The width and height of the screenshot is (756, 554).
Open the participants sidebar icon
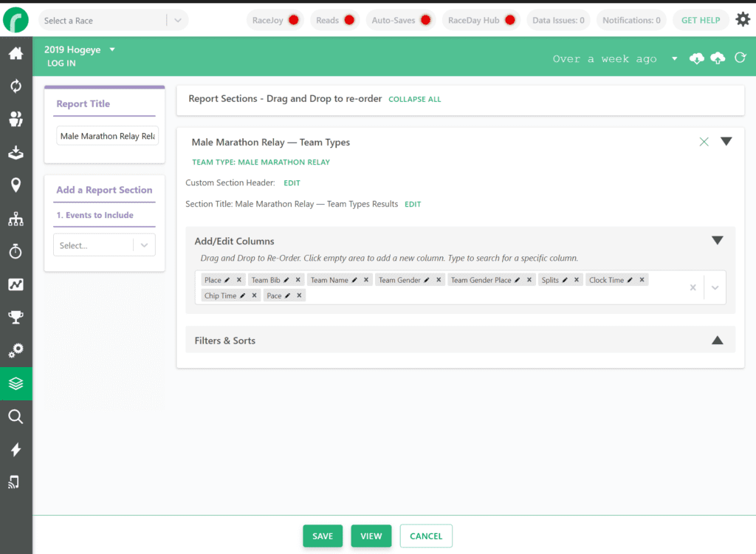coord(16,119)
